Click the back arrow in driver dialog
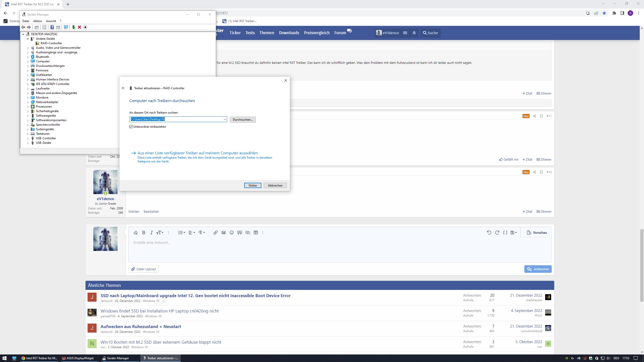 click(x=123, y=88)
